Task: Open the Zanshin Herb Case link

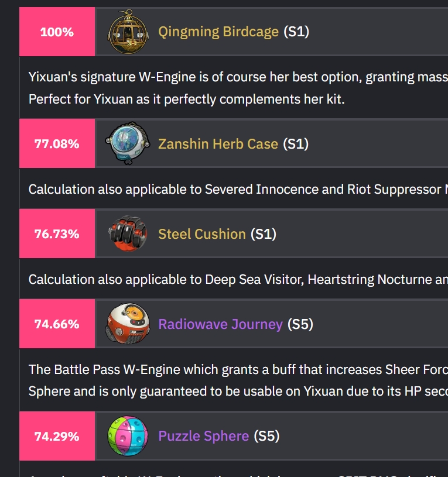Action: pos(218,143)
